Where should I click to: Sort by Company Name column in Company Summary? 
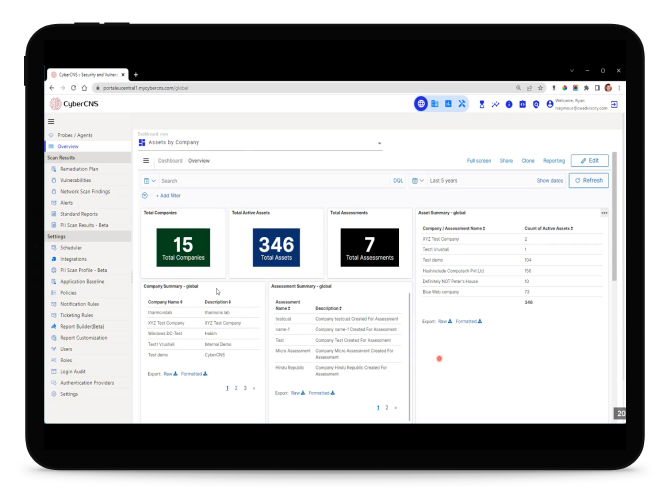[x=166, y=301]
